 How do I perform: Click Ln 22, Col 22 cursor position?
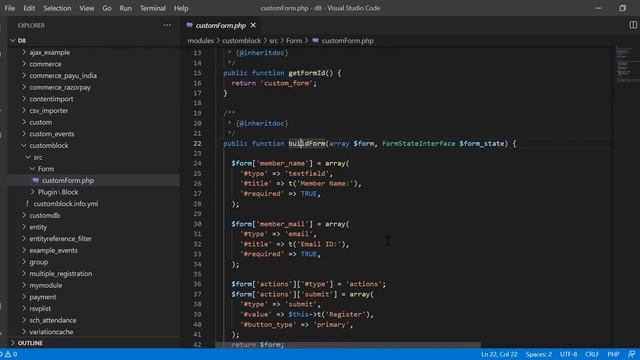(x=499, y=354)
